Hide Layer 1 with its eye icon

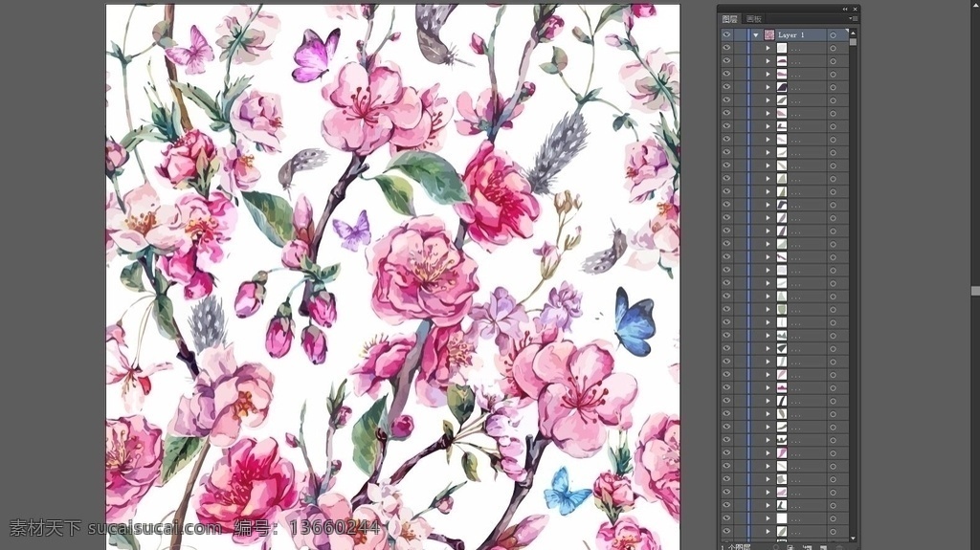(726, 35)
